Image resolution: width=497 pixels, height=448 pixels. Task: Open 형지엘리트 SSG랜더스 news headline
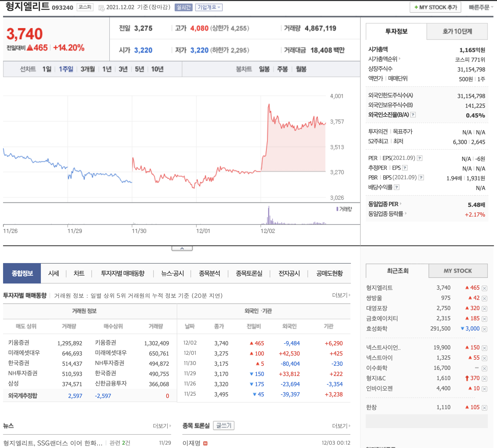(53, 443)
